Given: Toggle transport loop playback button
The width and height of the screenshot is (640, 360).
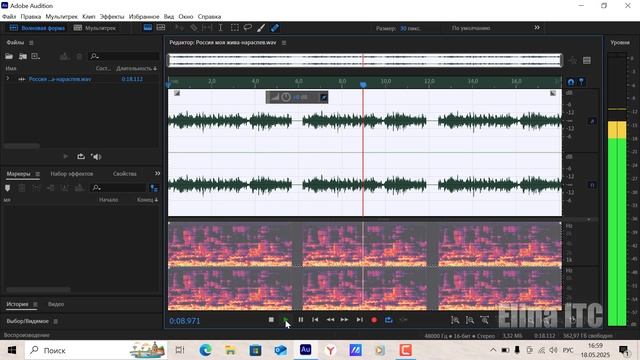Looking at the screenshot, I should click(389, 320).
